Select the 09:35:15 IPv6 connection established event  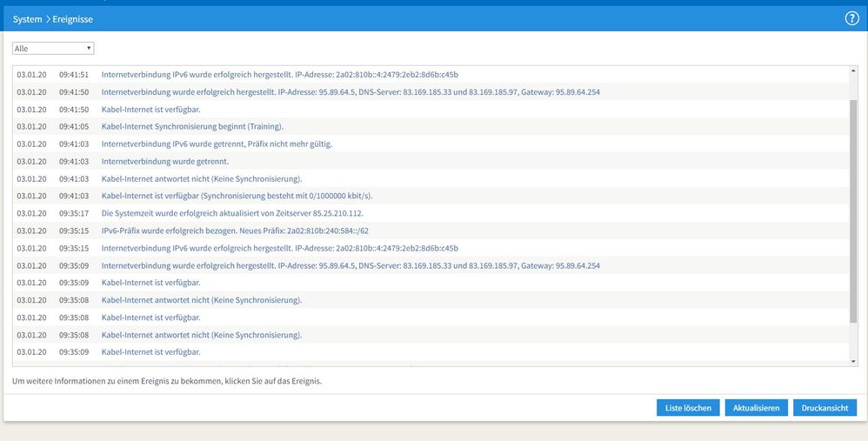(431, 248)
